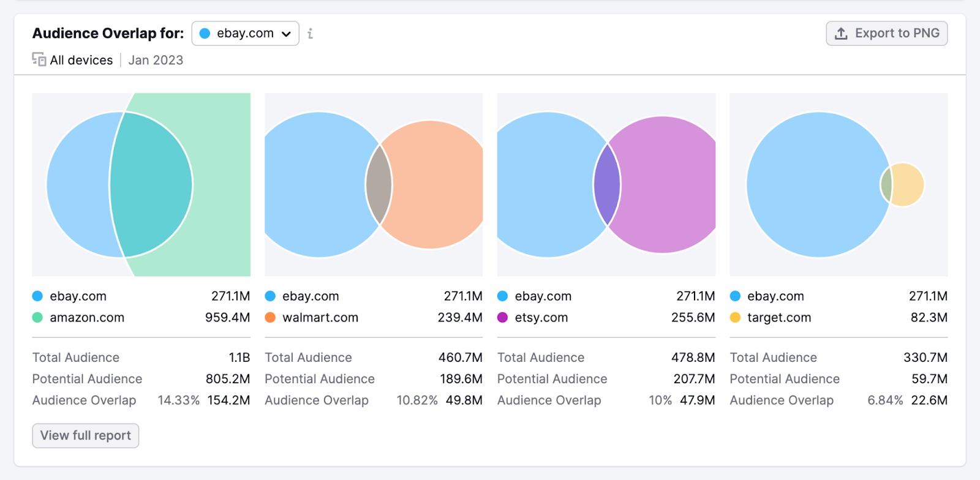
Task: Click the orange walmart.com legend dot
Action: (x=270, y=318)
